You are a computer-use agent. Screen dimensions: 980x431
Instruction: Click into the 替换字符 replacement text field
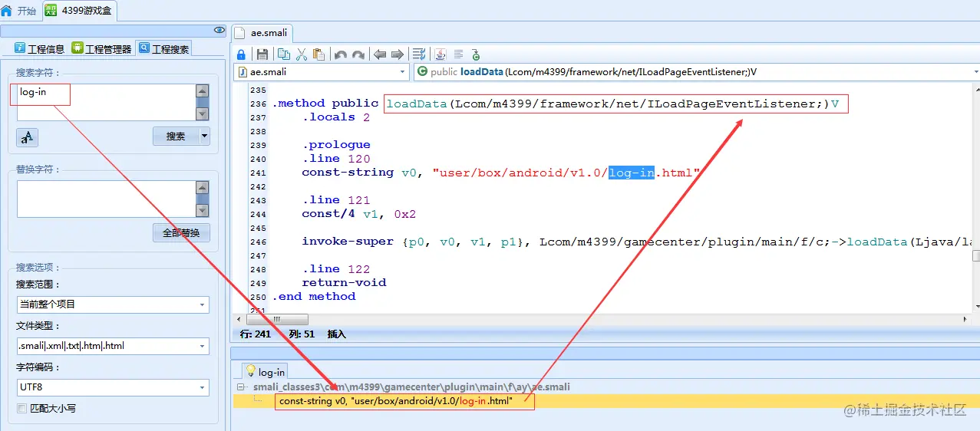(x=106, y=199)
